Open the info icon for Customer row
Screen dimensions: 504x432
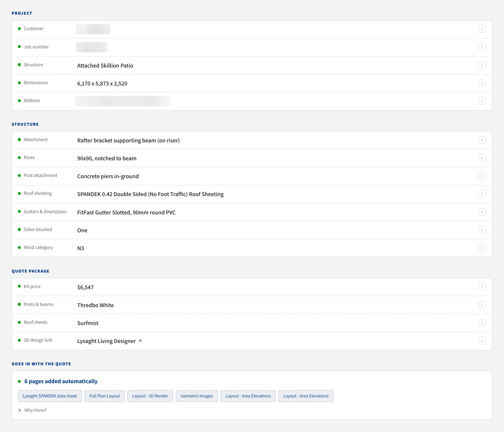point(482,29)
